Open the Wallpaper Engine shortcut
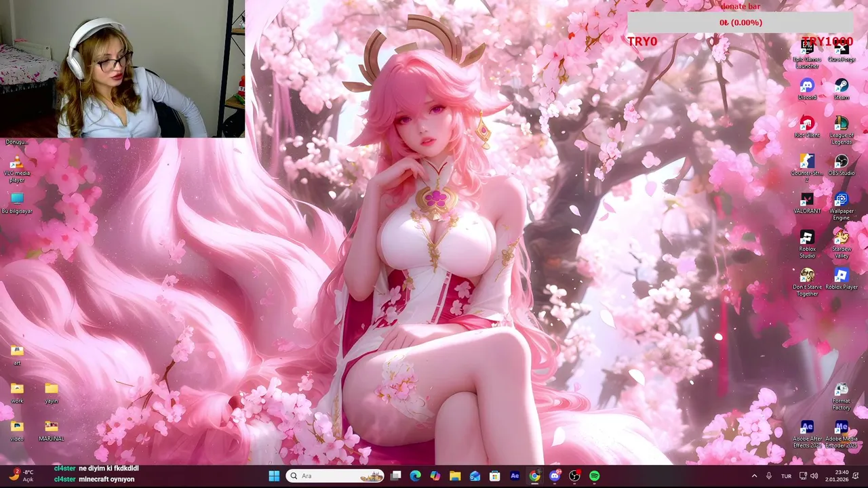Screen dimensions: 868x488 [842, 206]
